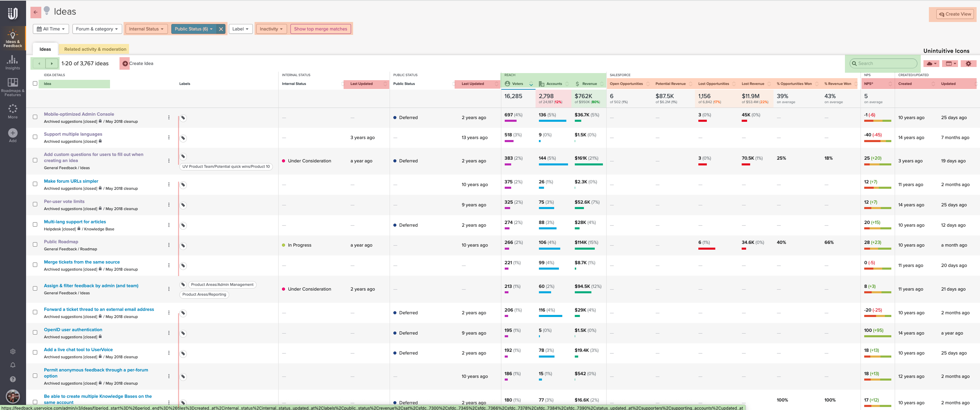Click label tag icon for Make forum URLs simpler
980x410 pixels.
183,185
